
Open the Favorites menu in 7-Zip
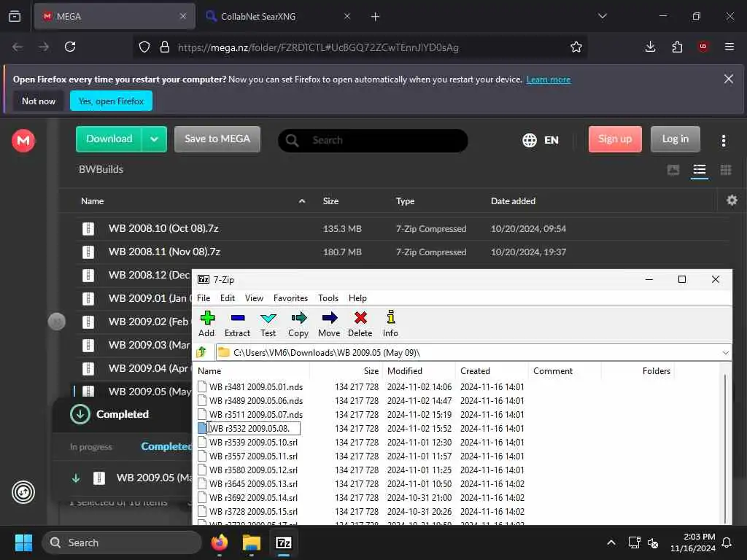click(x=290, y=298)
